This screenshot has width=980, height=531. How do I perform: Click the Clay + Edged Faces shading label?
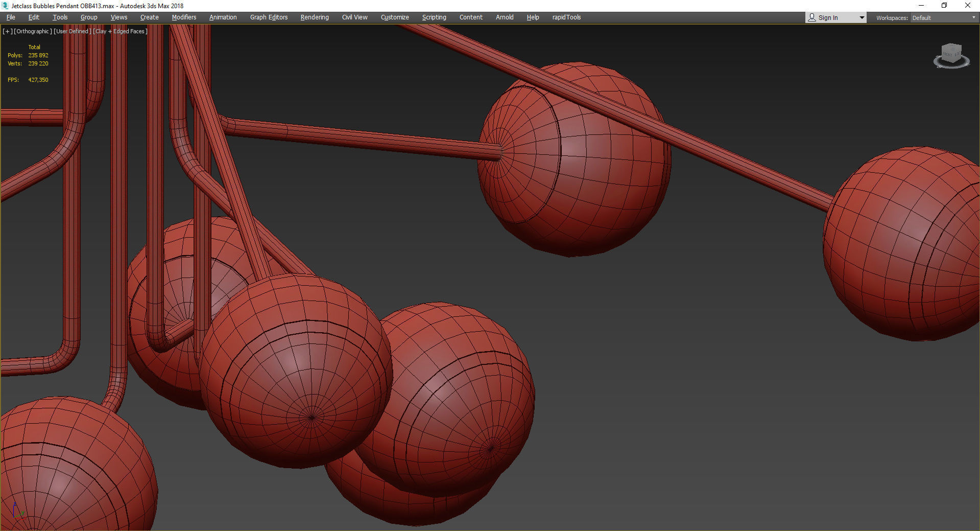121,31
